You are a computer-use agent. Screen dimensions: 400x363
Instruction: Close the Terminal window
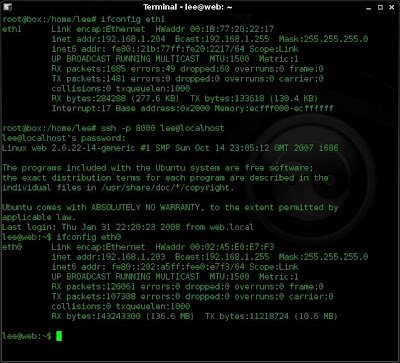tap(391, 7)
